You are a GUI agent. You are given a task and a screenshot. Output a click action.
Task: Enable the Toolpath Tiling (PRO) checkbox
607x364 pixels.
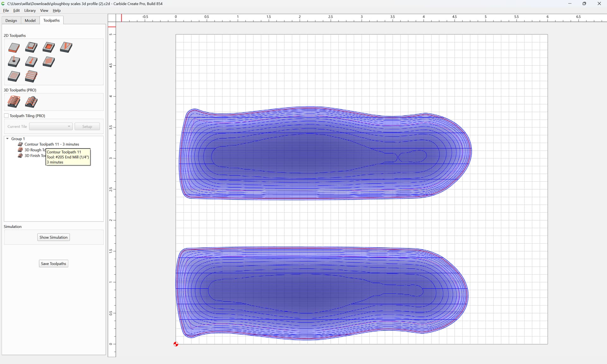point(6,116)
